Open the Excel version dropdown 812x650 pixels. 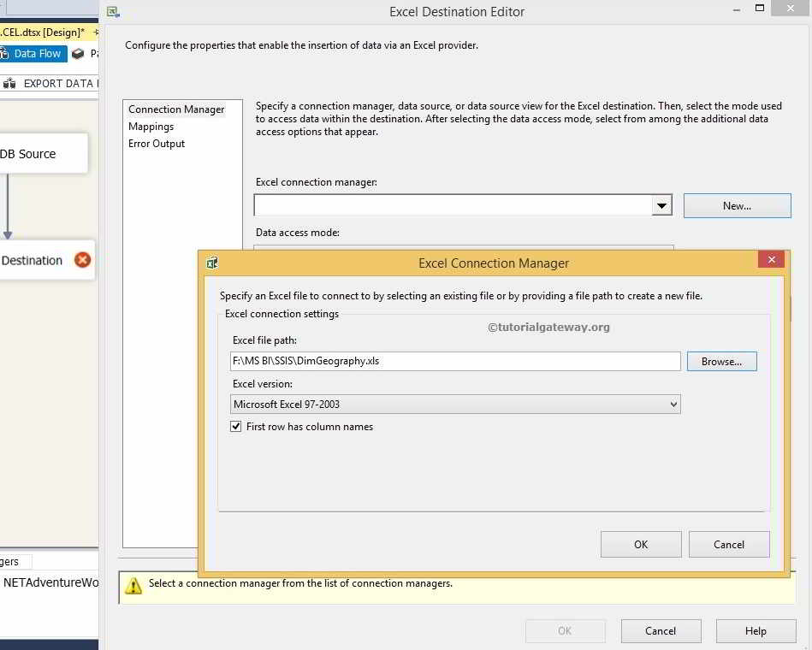click(673, 404)
